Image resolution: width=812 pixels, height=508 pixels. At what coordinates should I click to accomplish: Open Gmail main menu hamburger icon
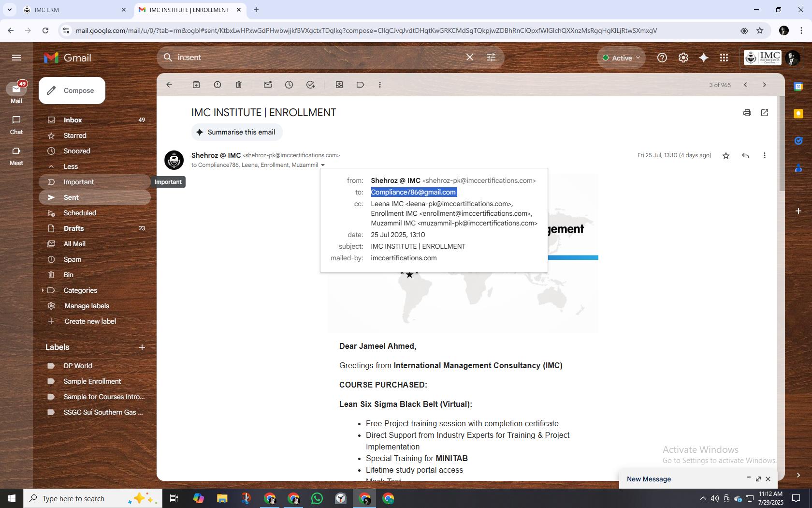[16, 58]
